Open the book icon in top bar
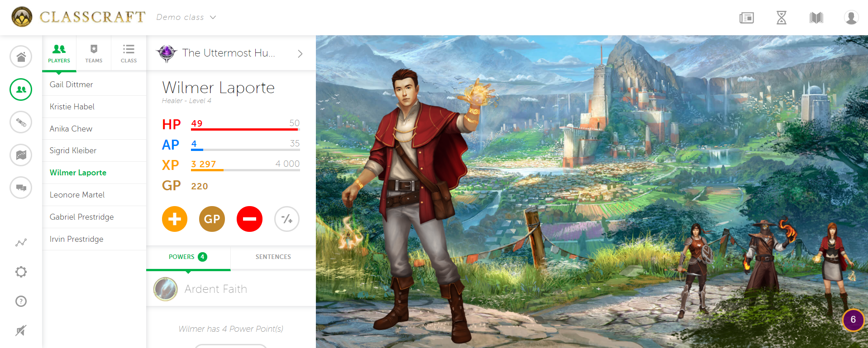 tap(816, 18)
